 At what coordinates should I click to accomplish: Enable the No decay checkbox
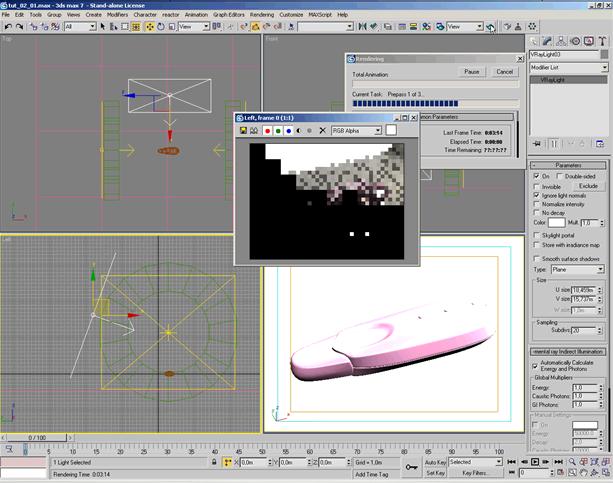point(536,213)
